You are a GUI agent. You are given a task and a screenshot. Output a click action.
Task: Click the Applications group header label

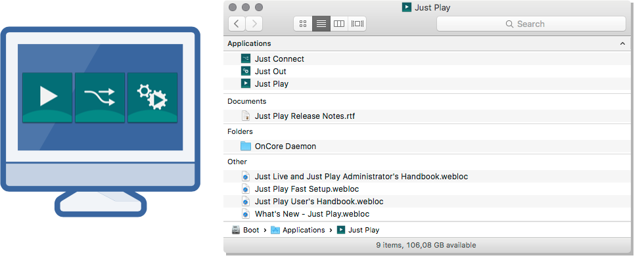[249, 43]
